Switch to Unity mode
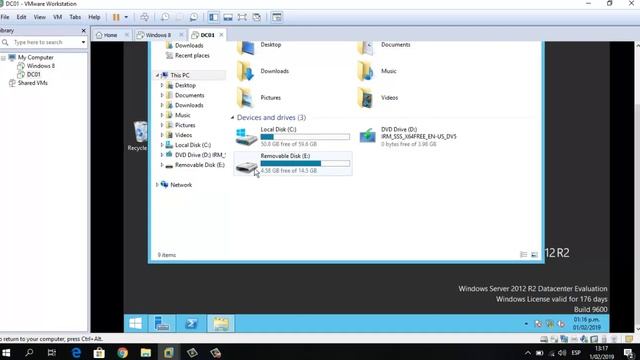 pos(256,17)
